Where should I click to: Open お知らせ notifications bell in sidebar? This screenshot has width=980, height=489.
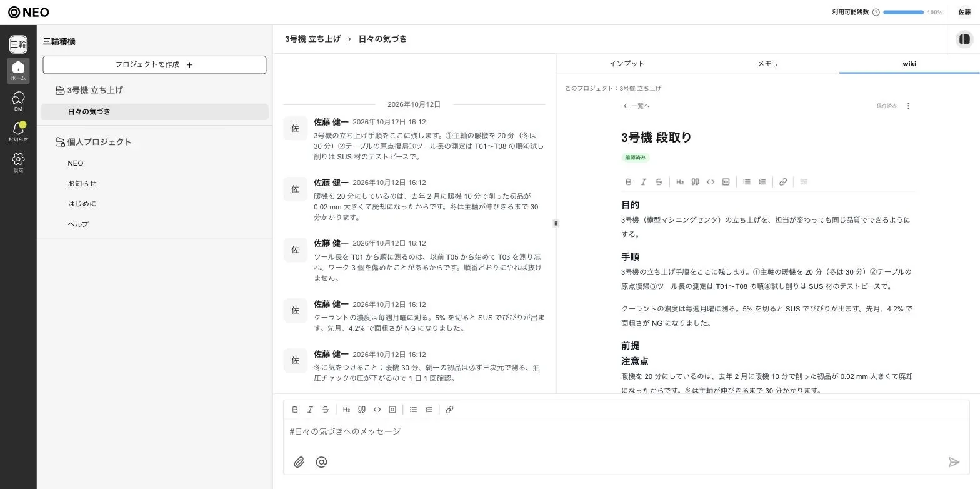pyautogui.click(x=18, y=132)
